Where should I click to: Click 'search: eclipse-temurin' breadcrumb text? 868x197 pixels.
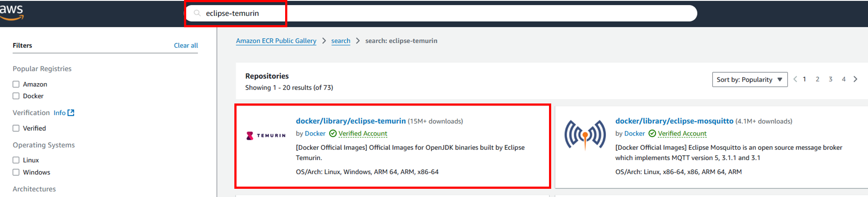tap(401, 41)
